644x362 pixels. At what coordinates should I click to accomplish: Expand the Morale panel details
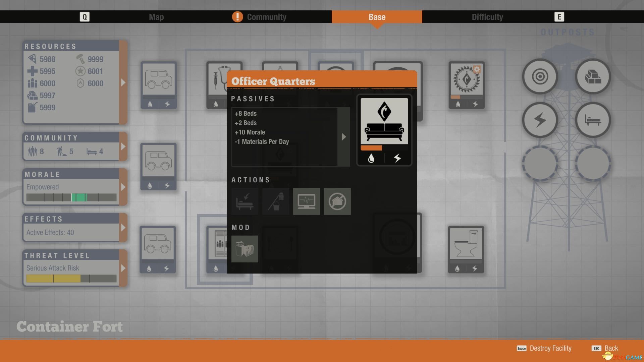pyautogui.click(x=123, y=186)
